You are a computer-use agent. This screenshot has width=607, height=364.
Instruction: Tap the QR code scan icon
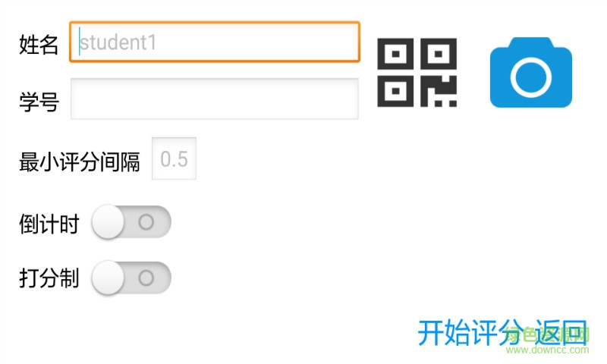click(417, 73)
